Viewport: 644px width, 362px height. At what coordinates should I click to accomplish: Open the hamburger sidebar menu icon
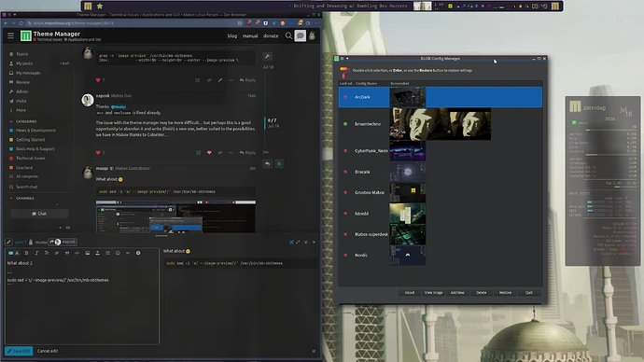pos(10,35)
